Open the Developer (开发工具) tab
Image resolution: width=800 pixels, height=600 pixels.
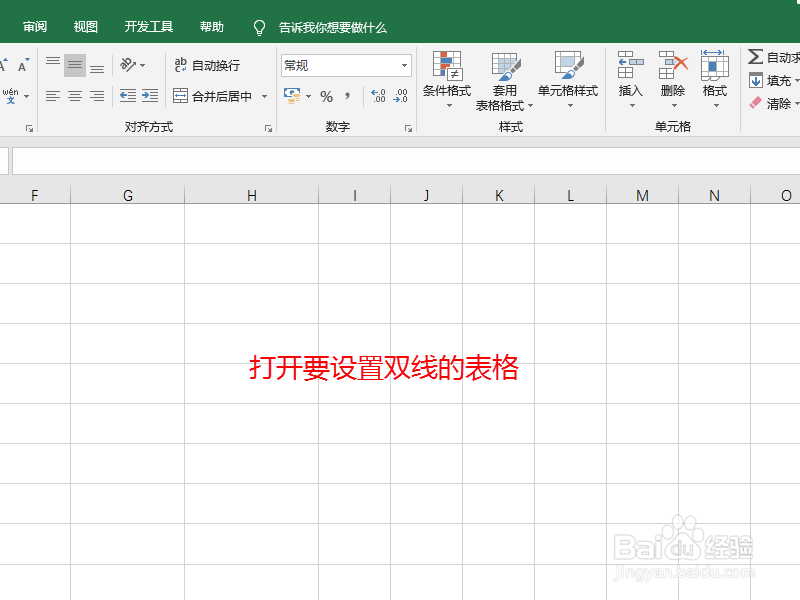click(x=148, y=27)
